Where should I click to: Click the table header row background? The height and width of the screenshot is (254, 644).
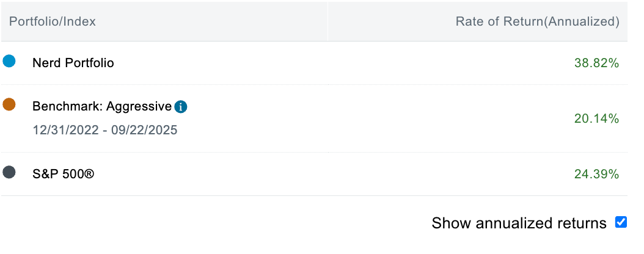314,21
